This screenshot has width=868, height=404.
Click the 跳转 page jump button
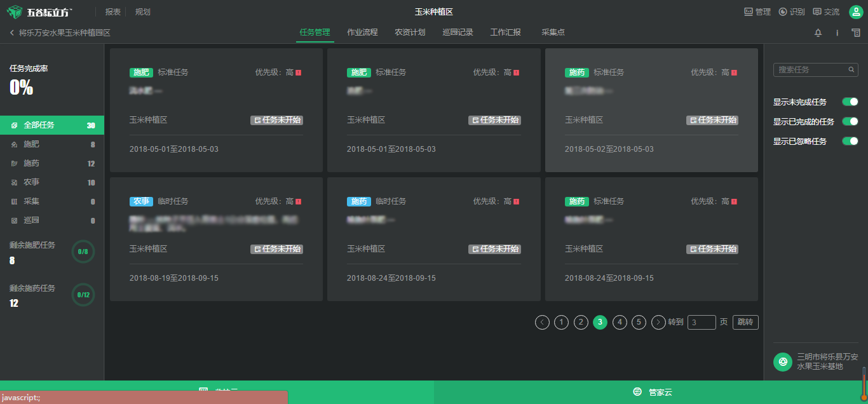(745, 322)
